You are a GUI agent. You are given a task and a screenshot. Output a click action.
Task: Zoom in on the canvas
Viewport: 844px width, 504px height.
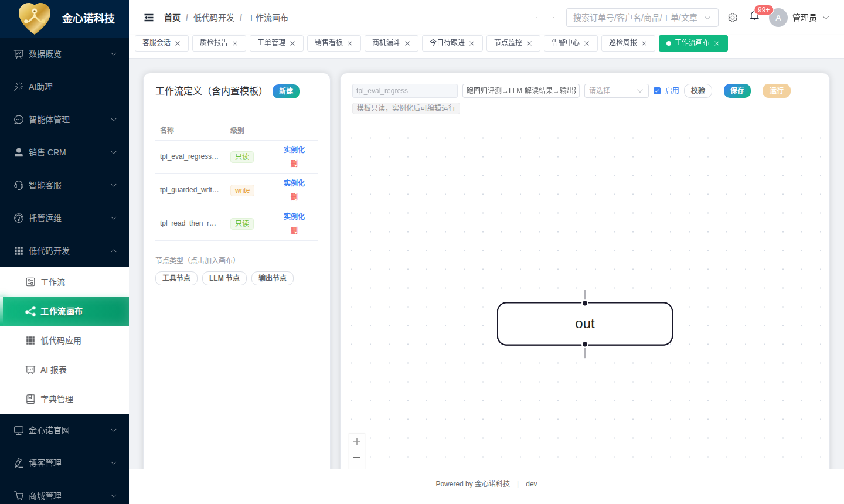click(x=357, y=441)
